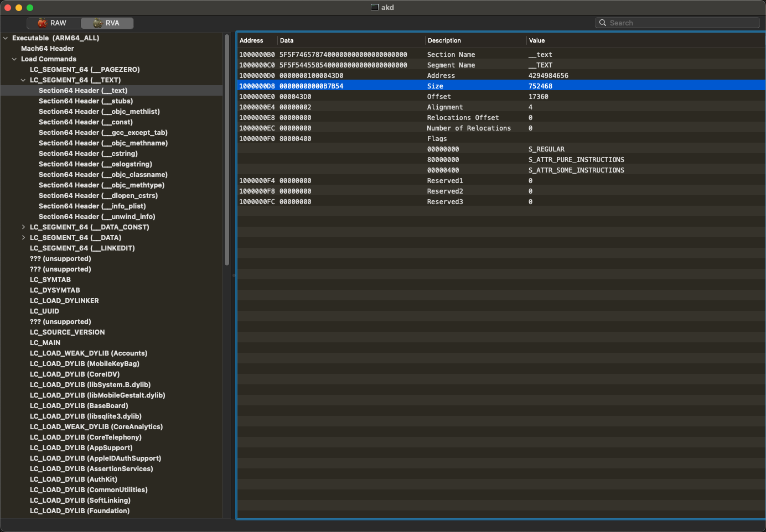This screenshot has height=532, width=766.
Task: Select LC_DYSYMTAB load command
Action: click(x=55, y=290)
